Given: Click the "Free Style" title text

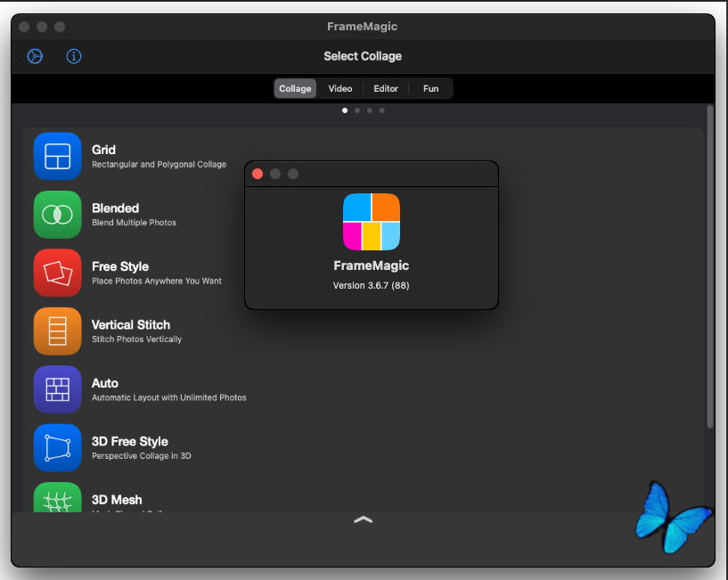Looking at the screenshot, I should [x=120, y=266].
